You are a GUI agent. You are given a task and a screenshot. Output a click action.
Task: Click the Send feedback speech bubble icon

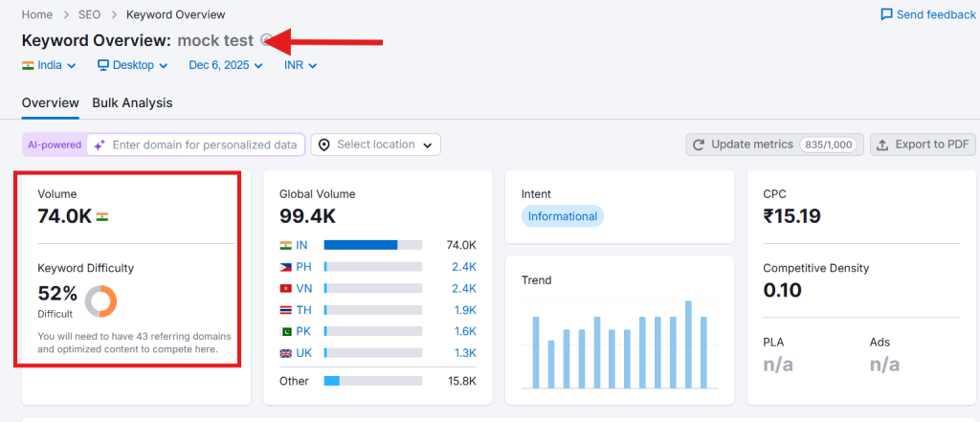click(886, 14)
